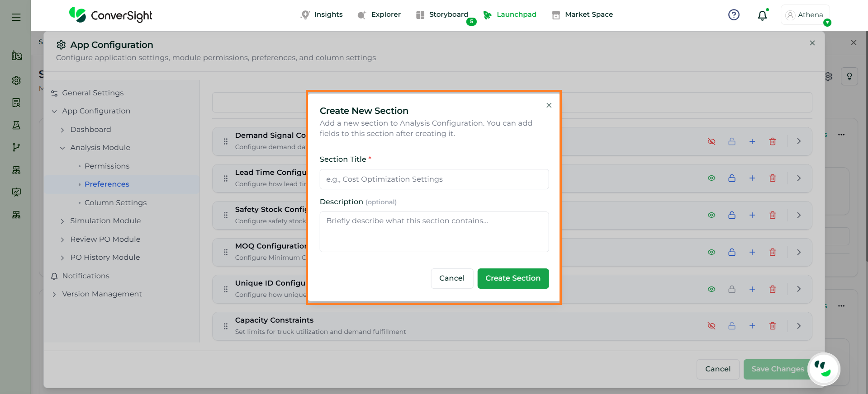Click the Create Section button
Viewport: 868px width, 394px height.
click(512, 278)
